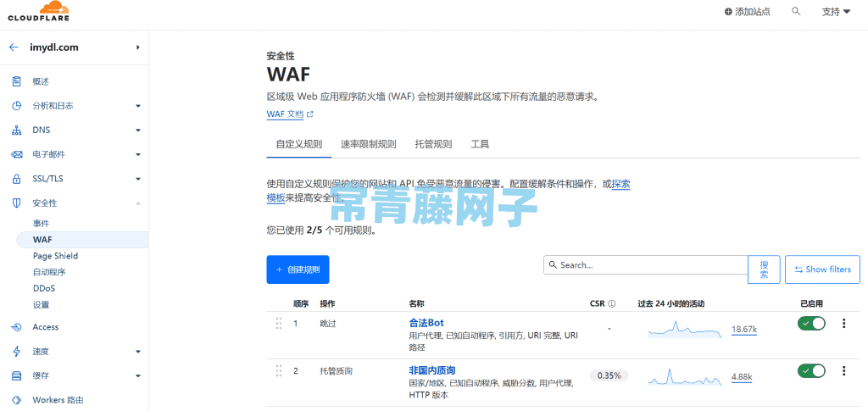
Task: Open the 合法Bot rule name link
Action: 426,323
